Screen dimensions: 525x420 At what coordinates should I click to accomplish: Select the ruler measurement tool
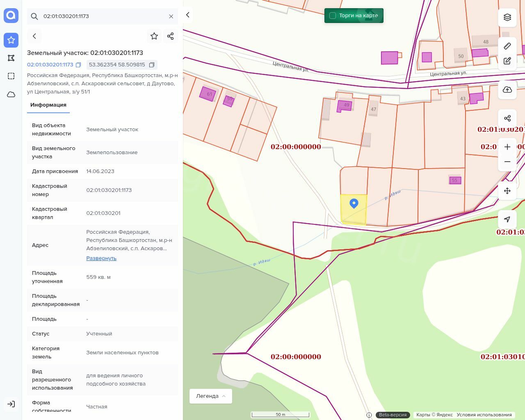click(507, 46)
